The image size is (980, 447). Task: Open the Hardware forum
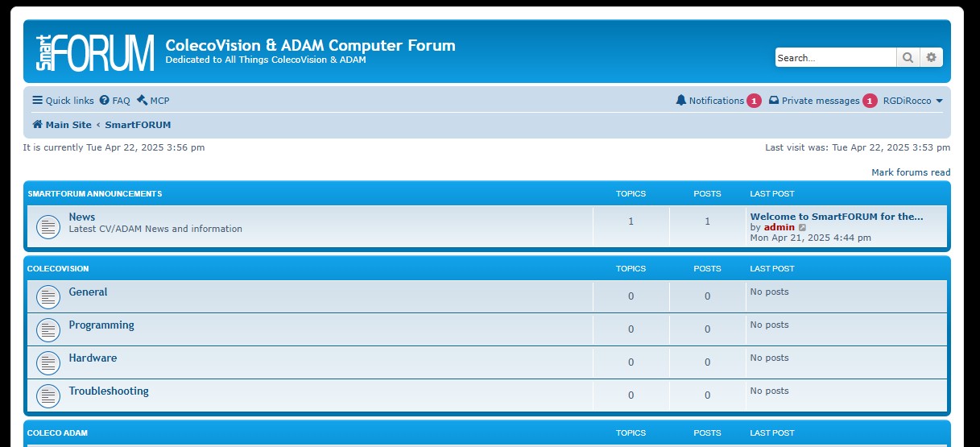93,358
